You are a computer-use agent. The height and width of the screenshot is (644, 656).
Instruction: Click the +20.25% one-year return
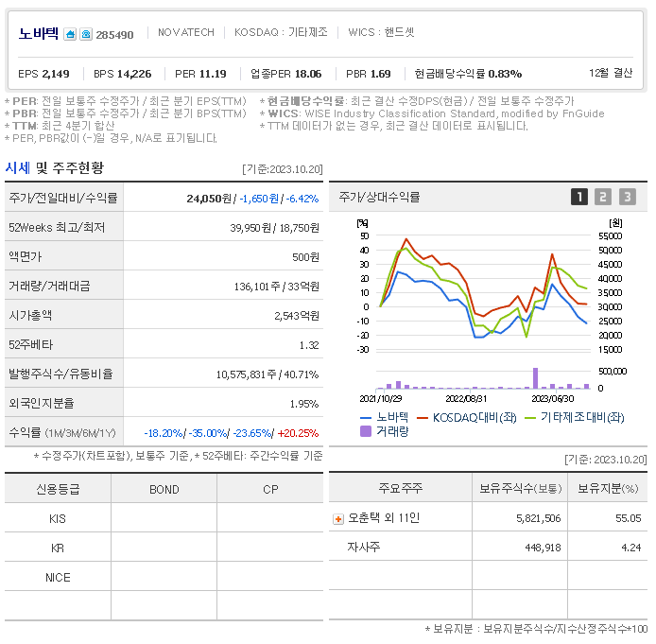pyautogui.click(x=298, y=433)
